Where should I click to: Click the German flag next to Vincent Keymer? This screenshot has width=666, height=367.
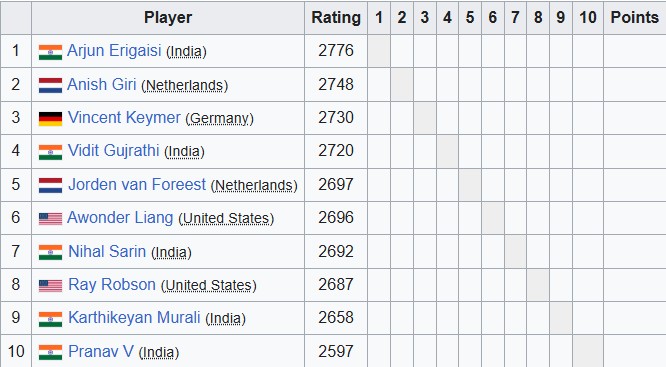pos(50,119)
